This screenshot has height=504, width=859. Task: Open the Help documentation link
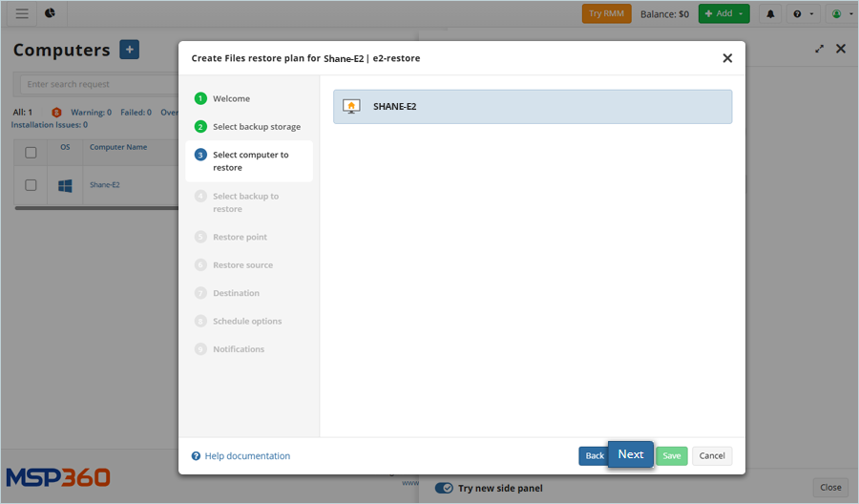247,456
